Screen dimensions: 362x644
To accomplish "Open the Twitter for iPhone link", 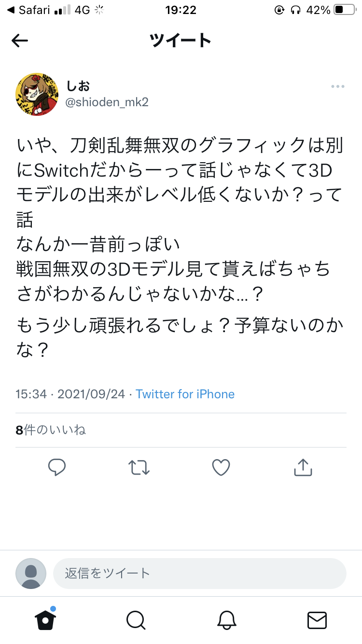I will (x=185, y=394).
